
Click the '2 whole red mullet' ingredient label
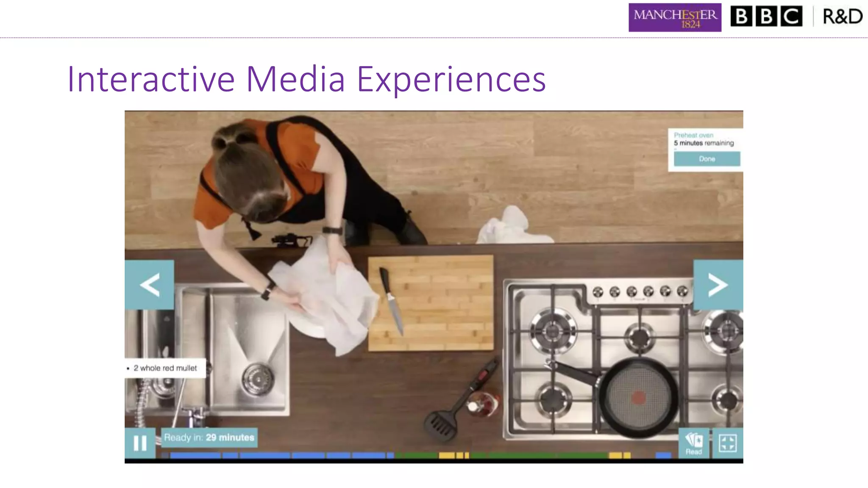165,368
